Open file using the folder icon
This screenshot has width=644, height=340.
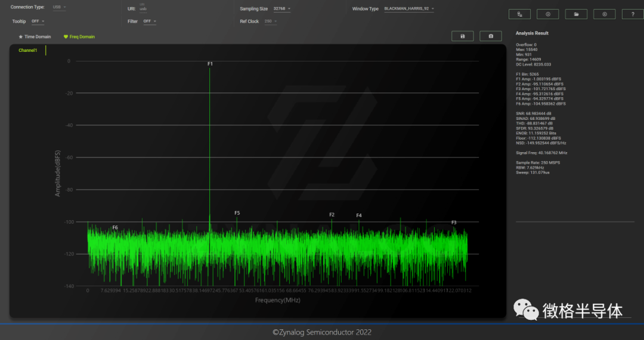click(x=576, y=14)
